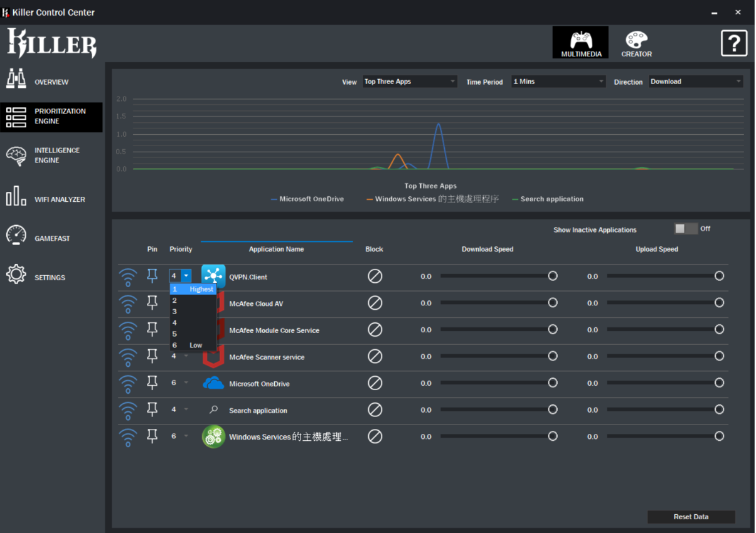Expand the Time Period dropdown
This screenshot has width=756, height=533.
point(558,82)
